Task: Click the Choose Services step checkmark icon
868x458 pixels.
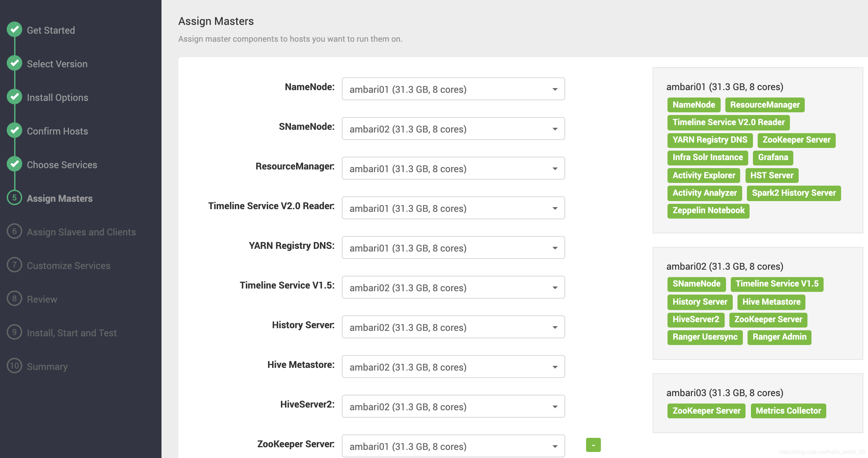Action: pos(14,164)
